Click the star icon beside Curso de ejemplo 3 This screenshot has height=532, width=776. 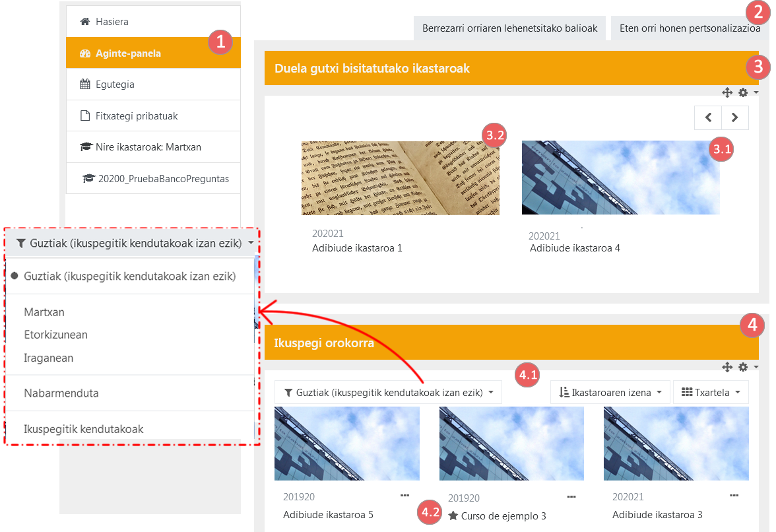point(453,516)
